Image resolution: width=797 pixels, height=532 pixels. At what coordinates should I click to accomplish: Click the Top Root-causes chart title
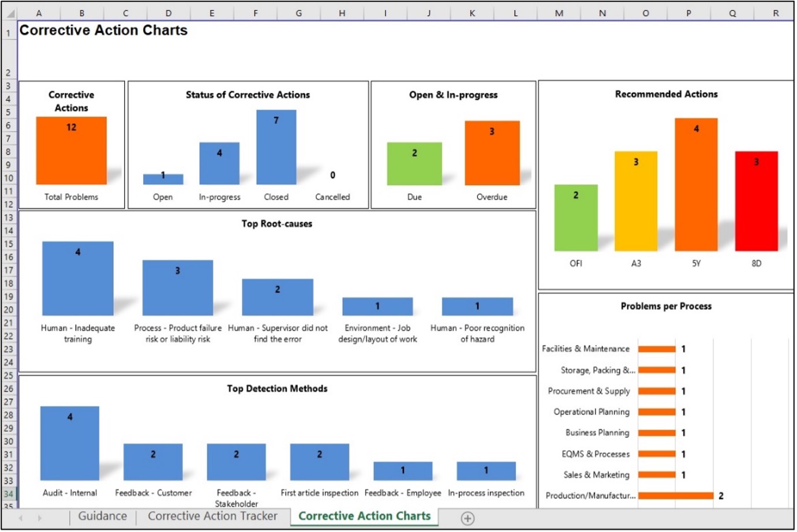tap(277, 224)
